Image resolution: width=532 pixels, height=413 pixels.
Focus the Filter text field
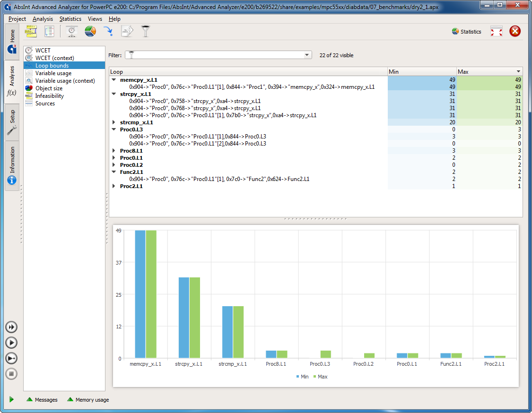tap(218, 55)
